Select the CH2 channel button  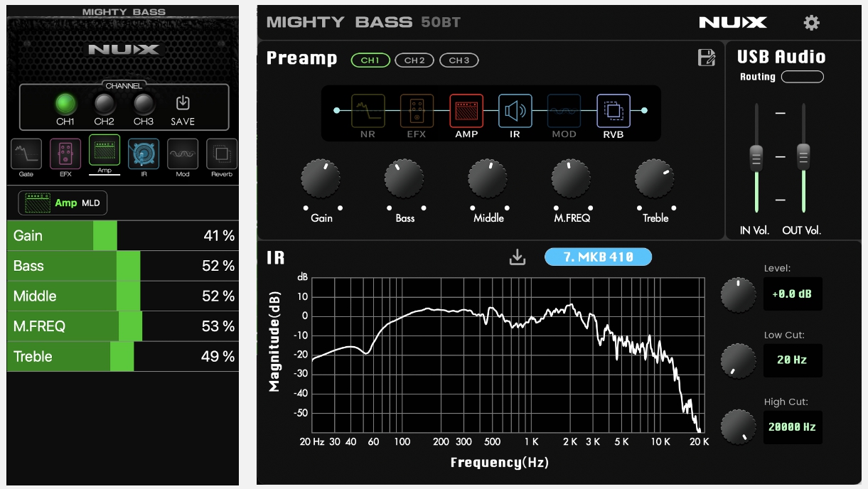[105, 104]
